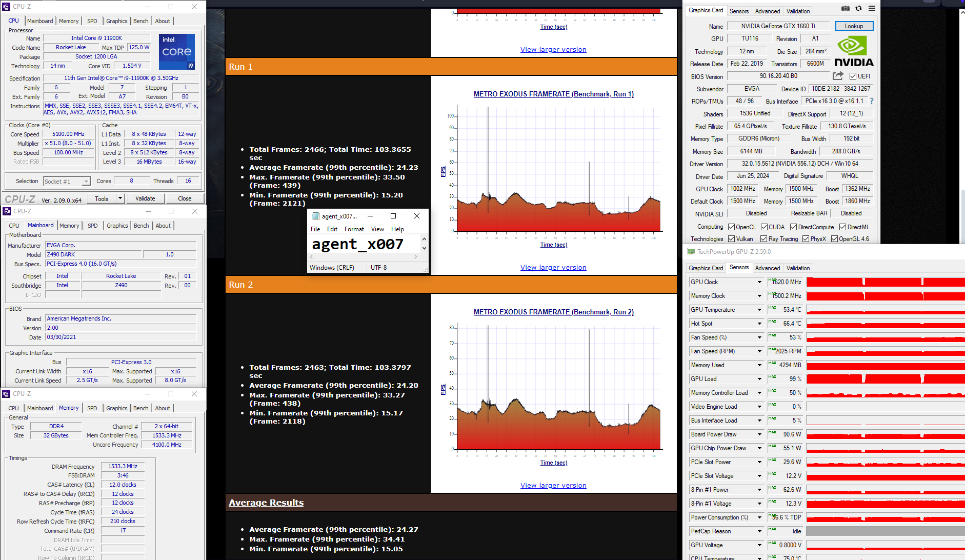Click the Notepad scroll-up arrow
965x560 pixels.
click(424, 239)
